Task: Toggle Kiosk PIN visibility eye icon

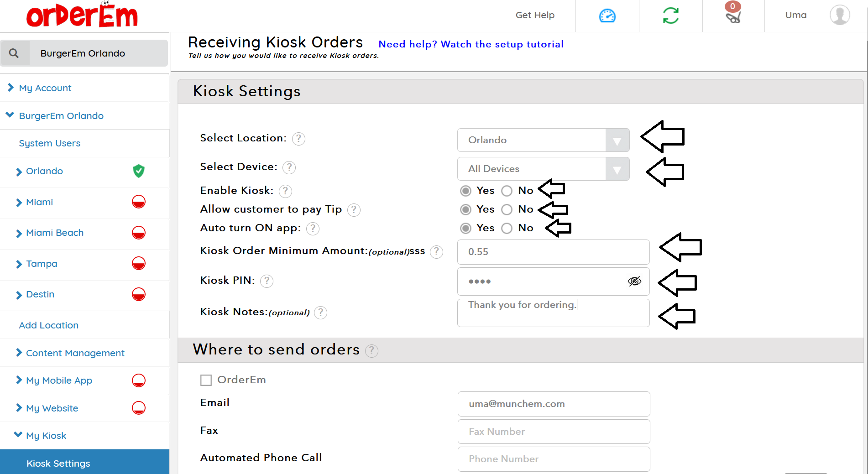Action: 634,281
